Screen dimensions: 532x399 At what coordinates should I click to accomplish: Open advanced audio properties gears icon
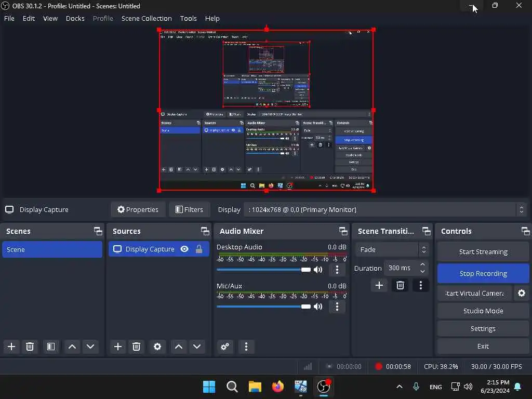tap(224, 347)
